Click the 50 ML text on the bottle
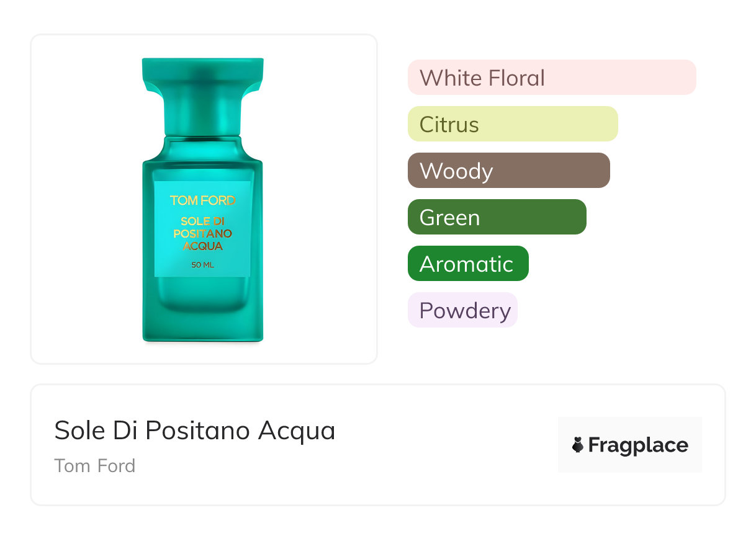 203,266
